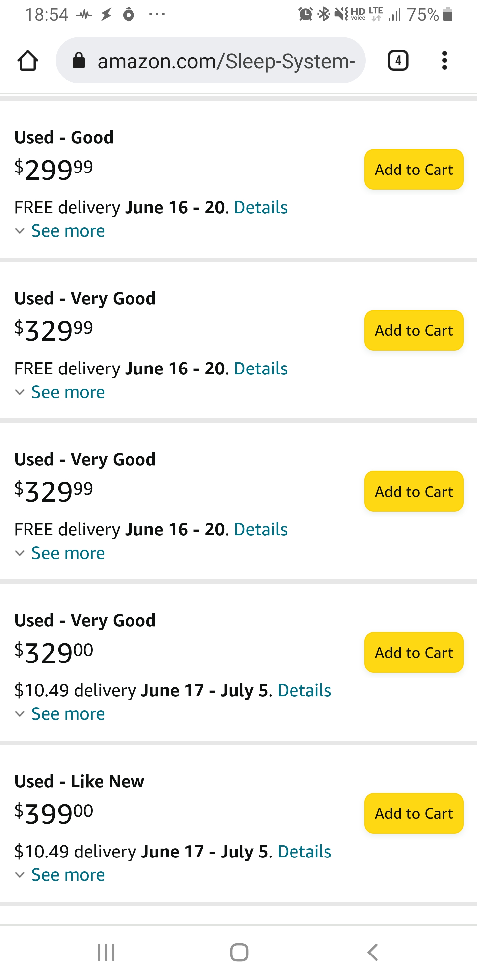Tap the battery icon in status bar

[x=448, y=15]
